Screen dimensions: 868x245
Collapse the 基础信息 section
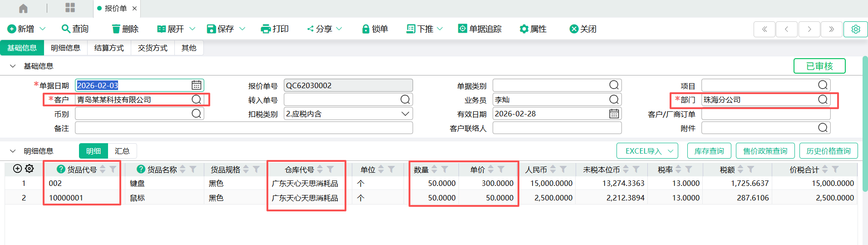coord(13,66)
